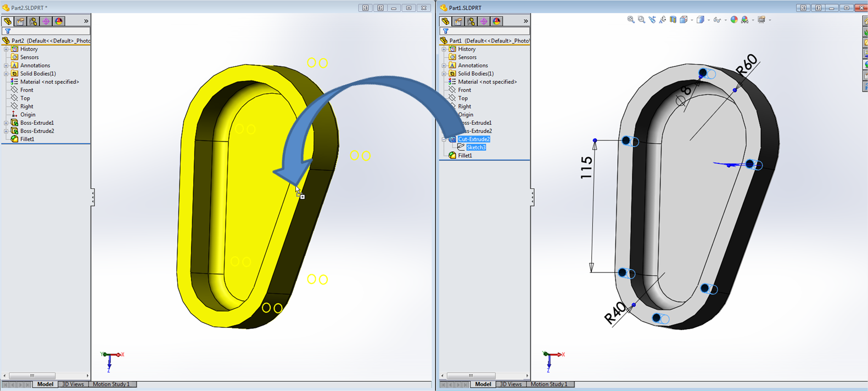Select Sketch3 in Part1 feature tree
Screen dimensions: 868x391
coord(475,148)
